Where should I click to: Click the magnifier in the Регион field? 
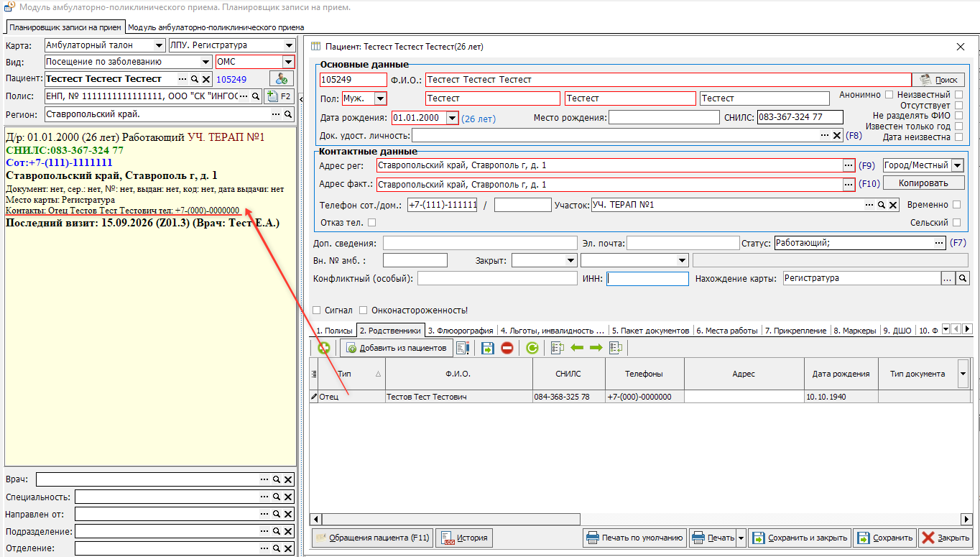click(x=288, y=114)
